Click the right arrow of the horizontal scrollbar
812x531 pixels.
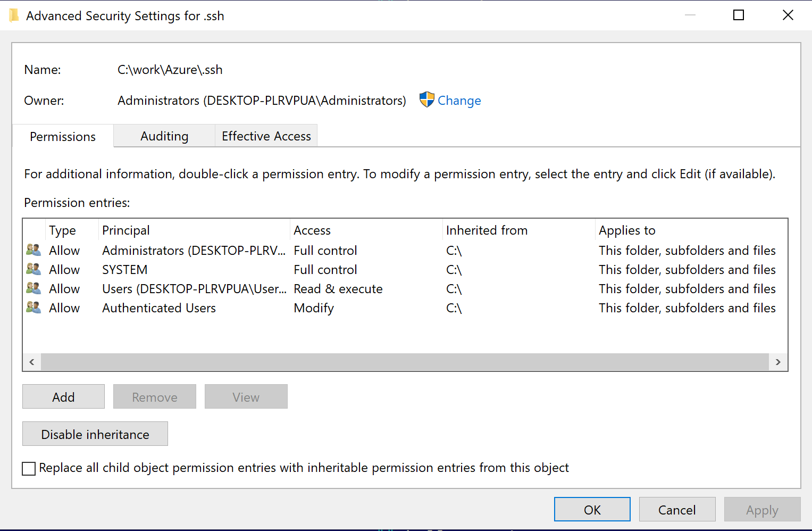778,362
